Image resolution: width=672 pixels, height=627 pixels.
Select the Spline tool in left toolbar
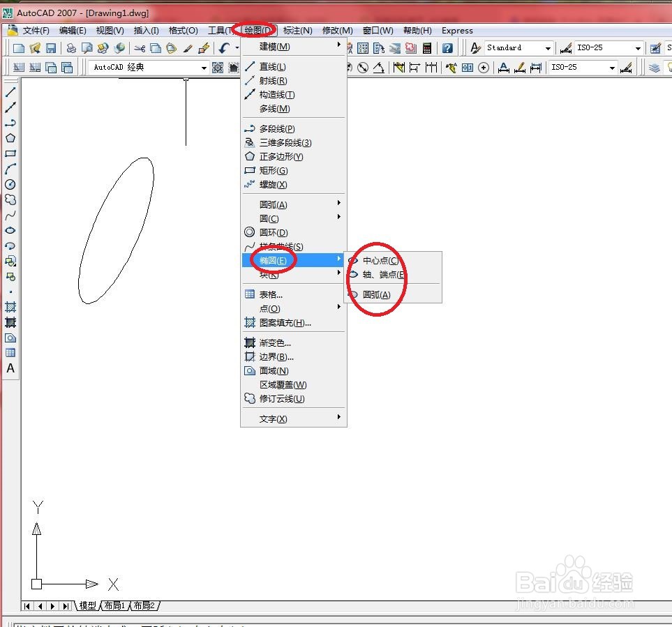(10, 215)
